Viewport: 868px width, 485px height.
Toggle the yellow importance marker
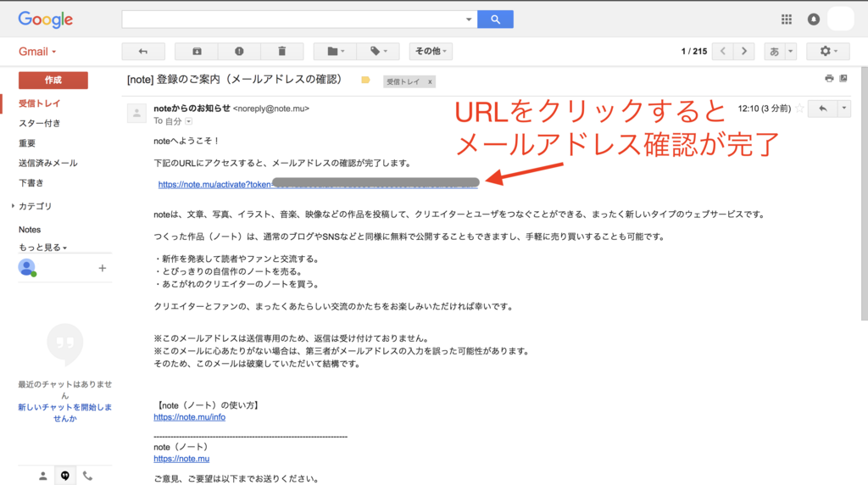(365, 81)
